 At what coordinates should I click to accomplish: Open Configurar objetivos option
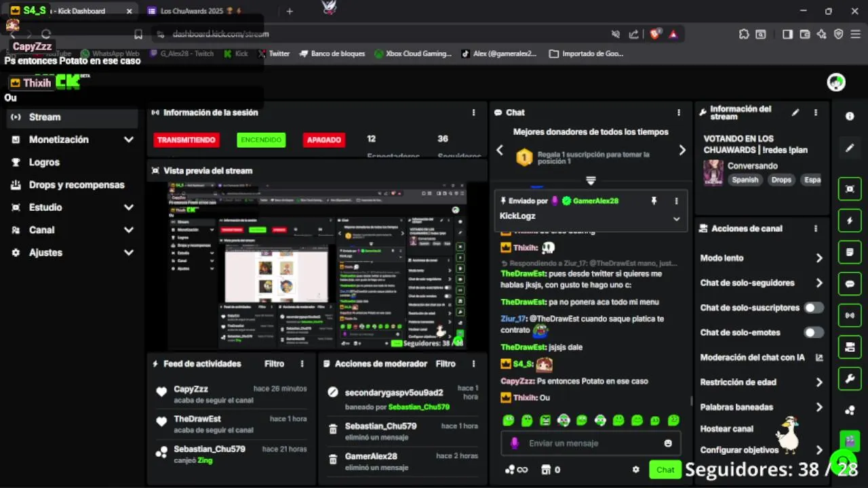760,450
